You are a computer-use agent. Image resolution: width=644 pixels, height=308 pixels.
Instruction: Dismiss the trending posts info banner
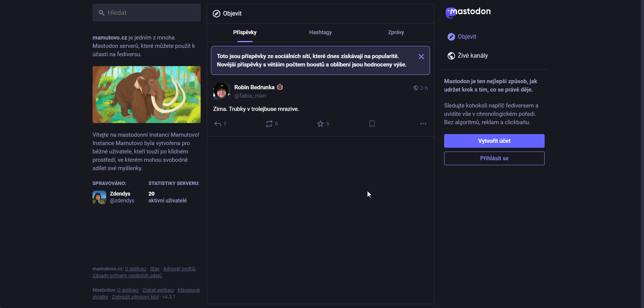point(421,57)
